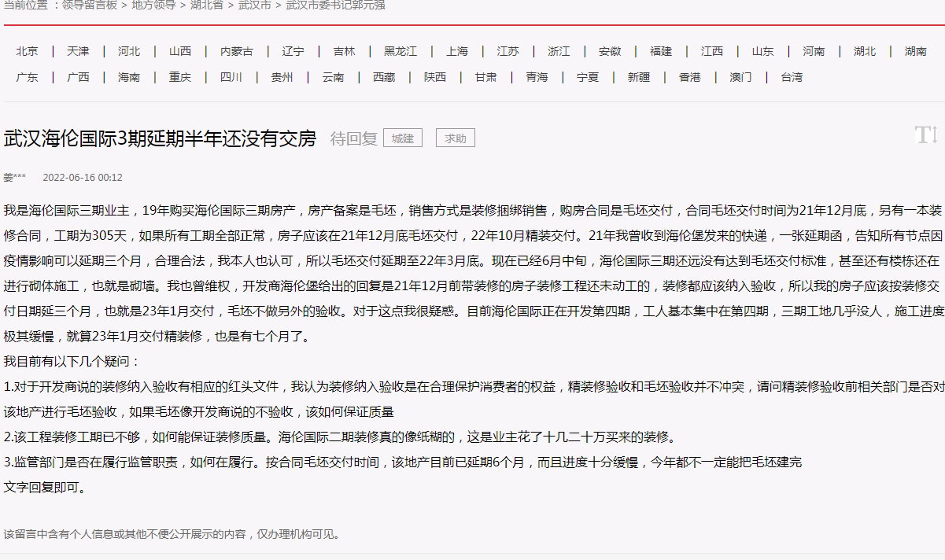Select 上海 province link
Image resolution: width=945 pixels, height=560 pixels.
pos(456,51)
